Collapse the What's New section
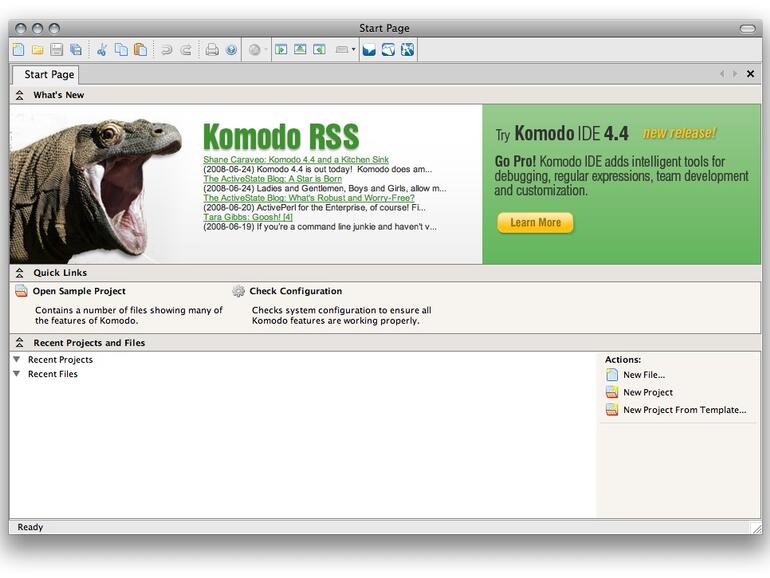Image resolution: width=770 pixels, height=578 pixels. 20,95
